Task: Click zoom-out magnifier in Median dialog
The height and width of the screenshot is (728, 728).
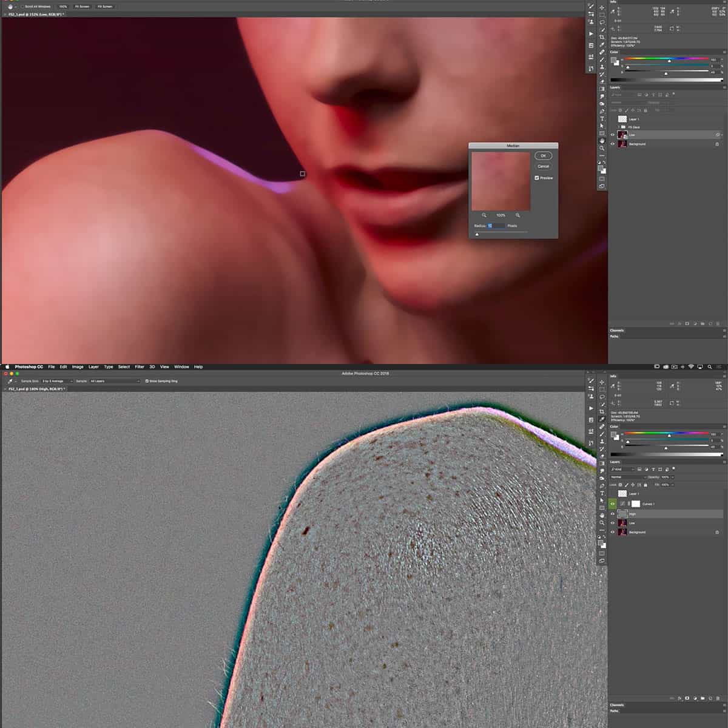Action: pos(484,215)
